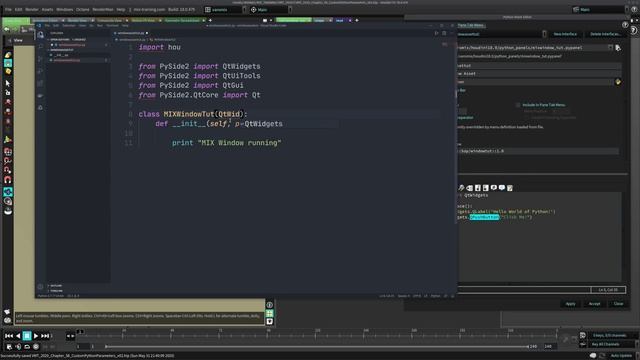Open Houdini's File menu
Viewport: 640px width, 360px height.
8,9
